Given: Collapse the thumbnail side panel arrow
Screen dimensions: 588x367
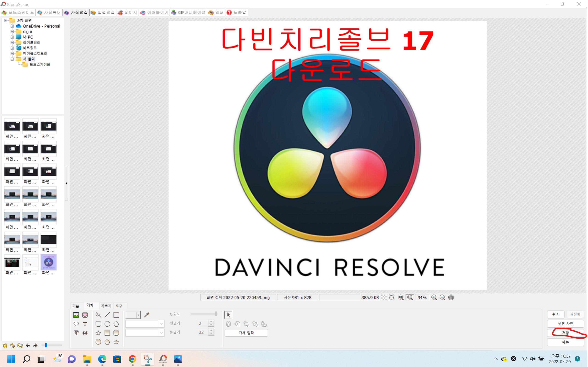Looking at the screenshot, I should pyautogui.click(x=66, y=183).
